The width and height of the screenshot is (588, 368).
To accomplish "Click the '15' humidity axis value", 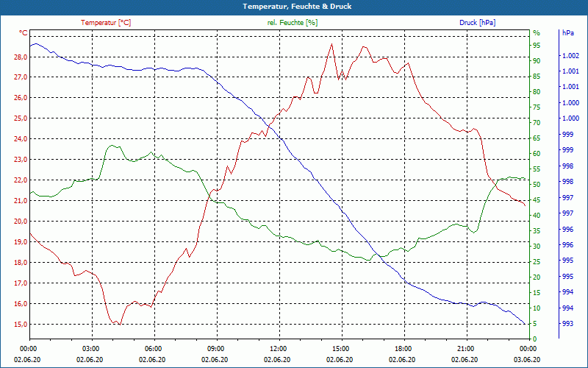I will [537, 292].
